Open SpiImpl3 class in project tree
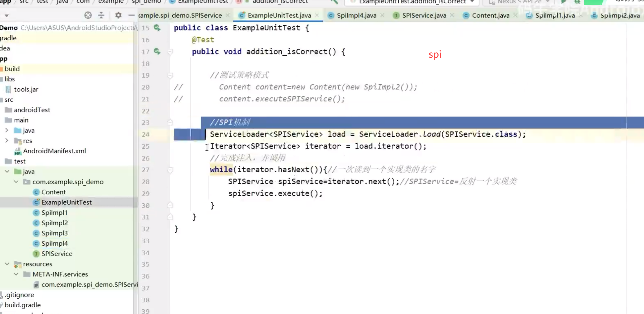 (x=54, y=233)
